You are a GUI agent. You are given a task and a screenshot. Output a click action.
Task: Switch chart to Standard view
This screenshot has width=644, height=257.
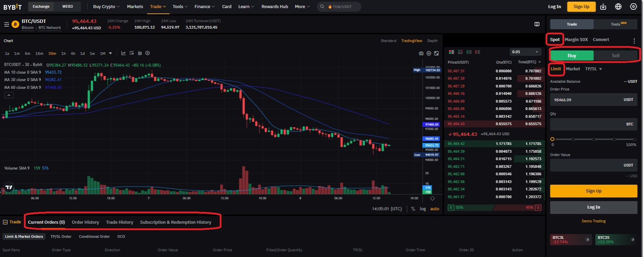pyautogui.click(x=389, y=41)
